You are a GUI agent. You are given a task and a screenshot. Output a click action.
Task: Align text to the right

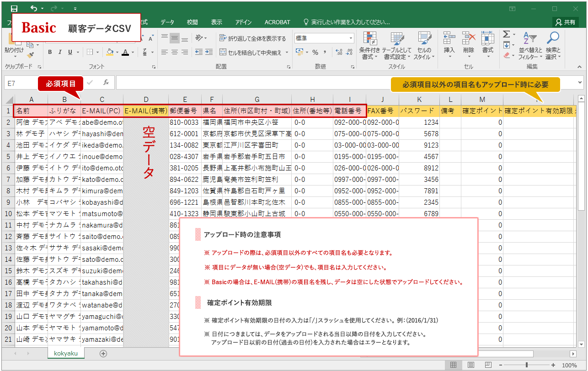184,52
